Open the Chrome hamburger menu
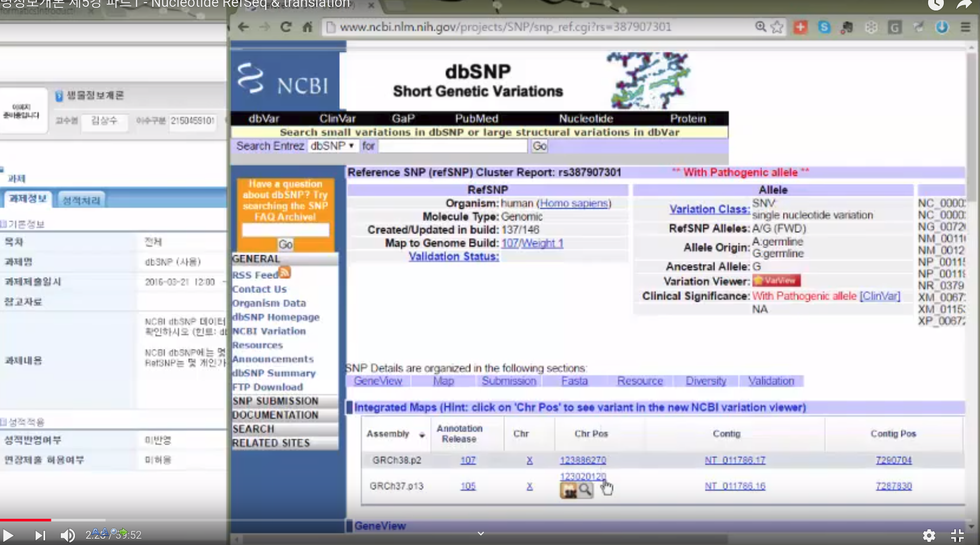Image resolution: width=980 pixels, height=545 pixels. (965, 27)
